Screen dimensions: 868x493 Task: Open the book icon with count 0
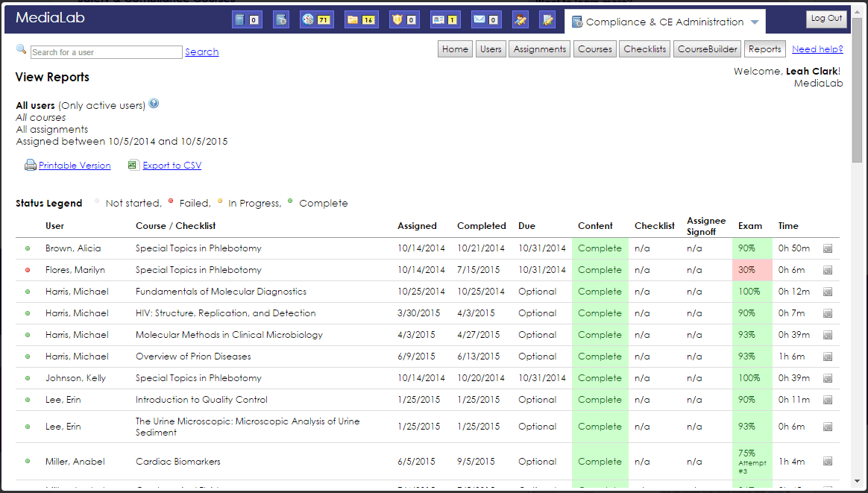click(x=246, y=20)
